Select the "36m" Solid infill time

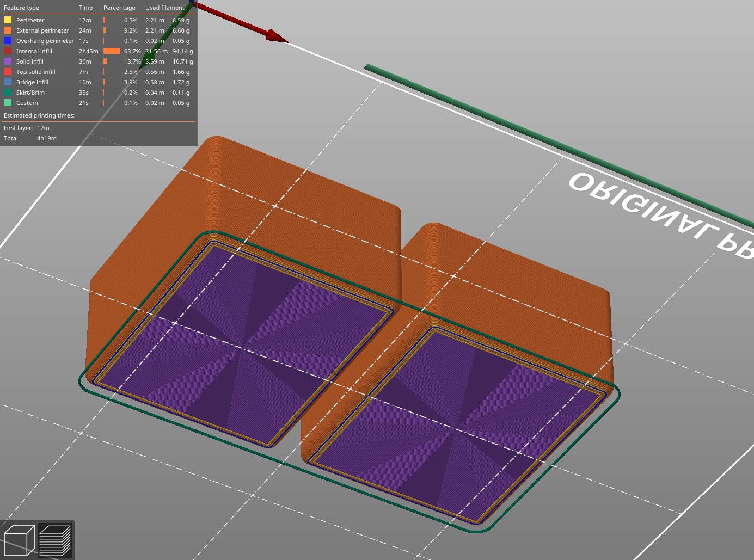[x=85, y=61]
